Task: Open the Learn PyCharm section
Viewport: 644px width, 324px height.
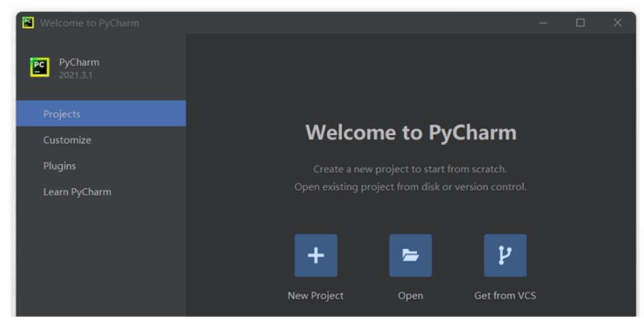Action: [x=101, y=191]
